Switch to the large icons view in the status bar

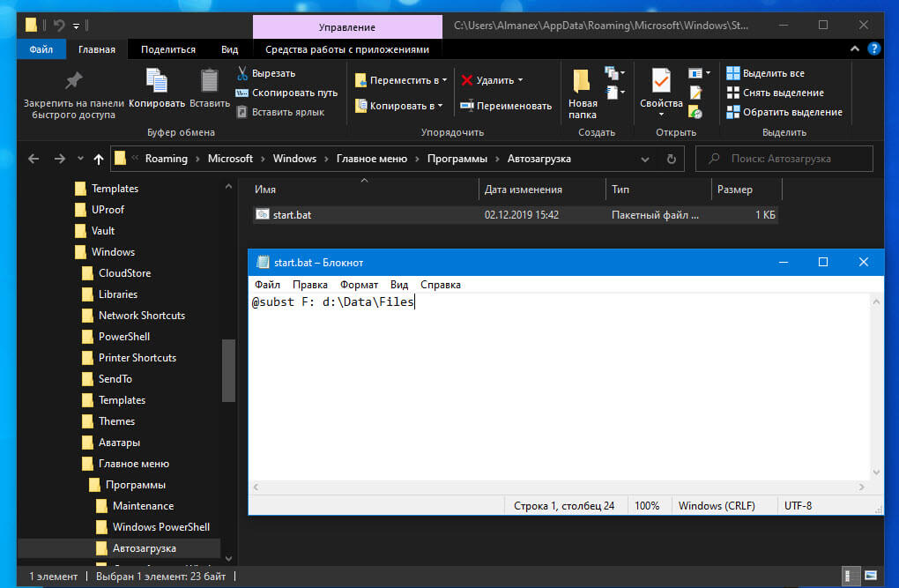[x=870, y=576]
